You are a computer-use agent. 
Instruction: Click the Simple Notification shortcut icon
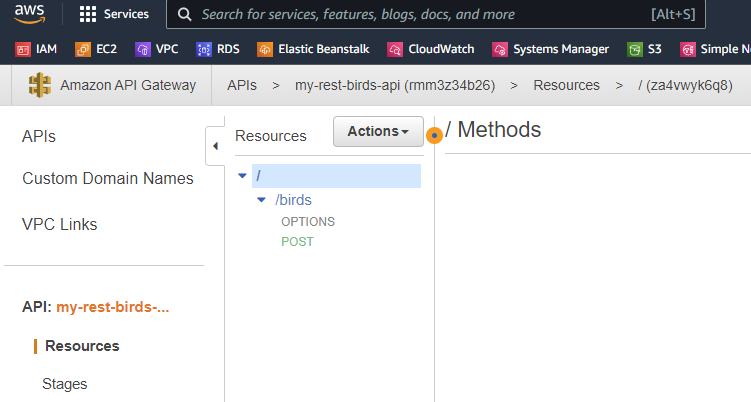pyautogui.click(x=688, y=49)
